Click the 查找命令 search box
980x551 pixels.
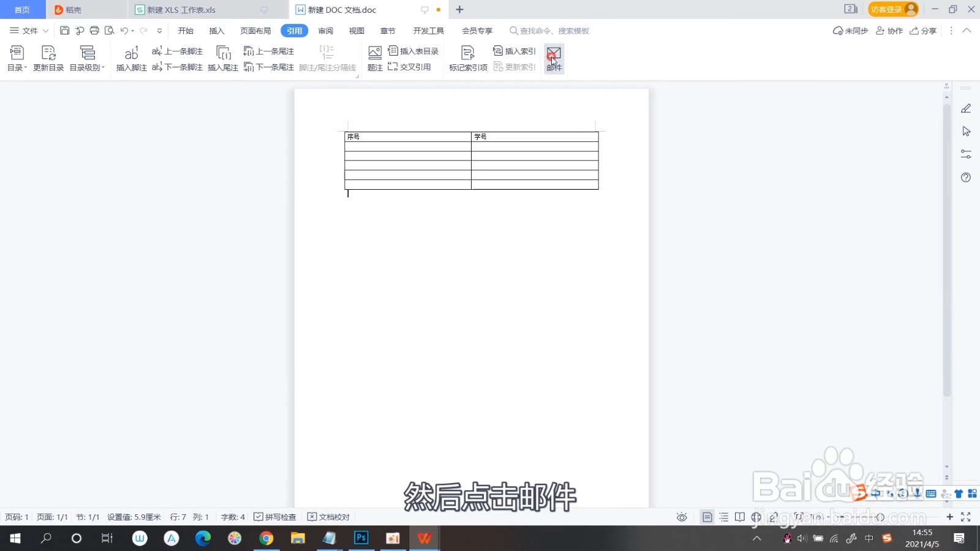(549, 31)
